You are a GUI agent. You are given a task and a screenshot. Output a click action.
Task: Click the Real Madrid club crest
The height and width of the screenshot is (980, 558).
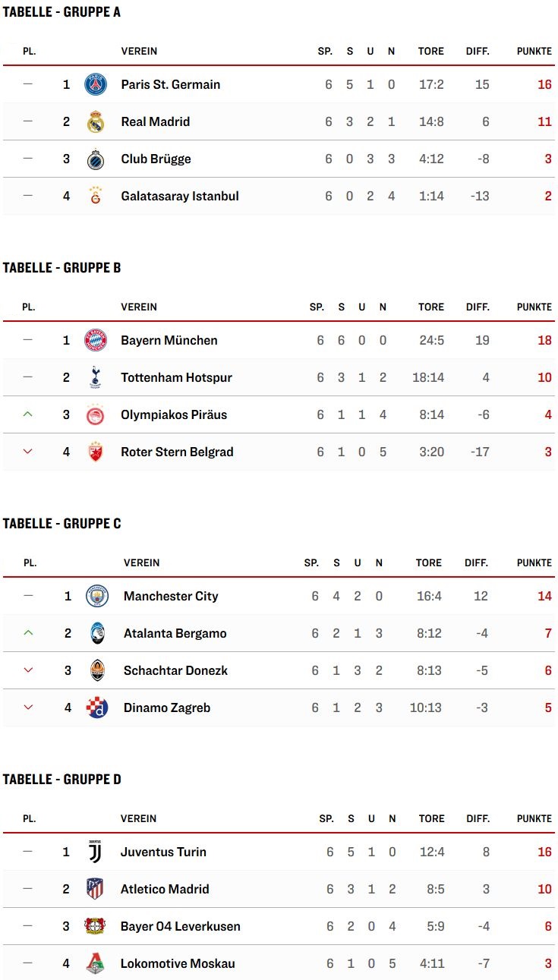tap(96, 121)
